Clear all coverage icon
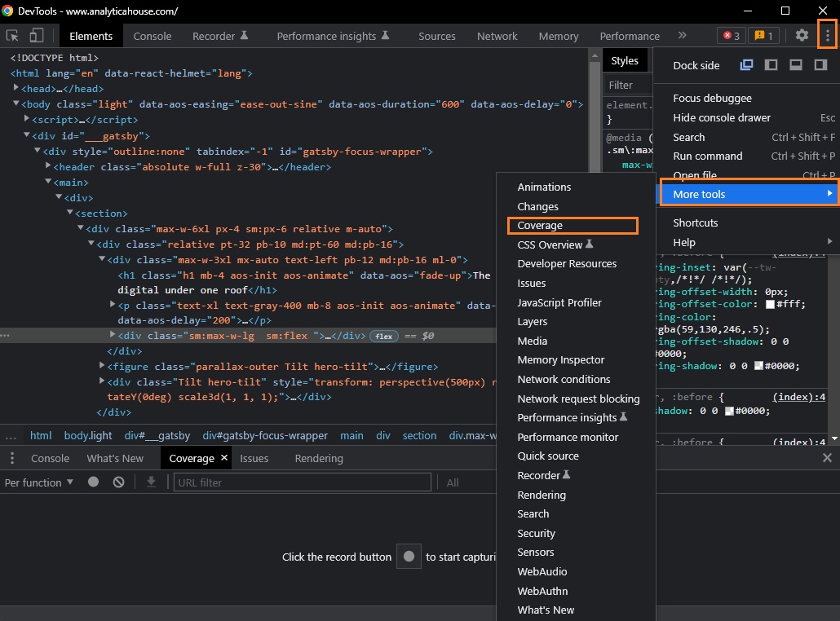 119,482
